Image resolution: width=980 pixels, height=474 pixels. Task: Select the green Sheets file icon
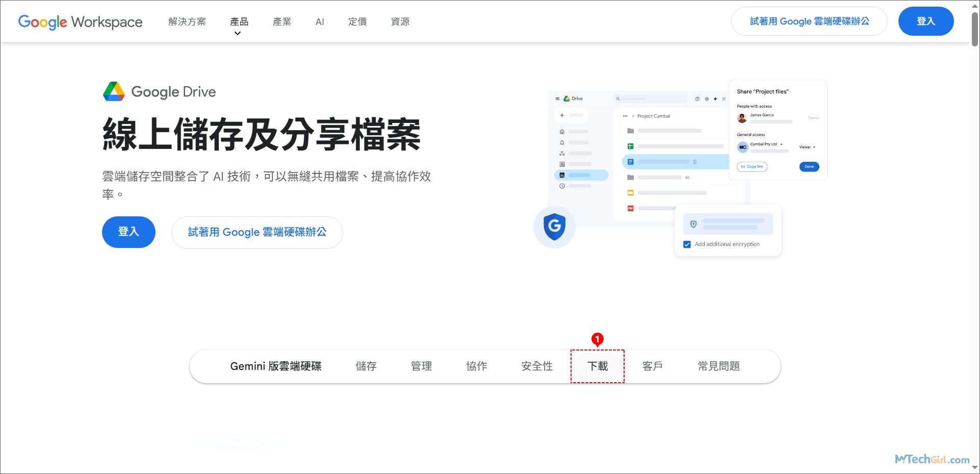pyautogui.click(x=631, y=146)
